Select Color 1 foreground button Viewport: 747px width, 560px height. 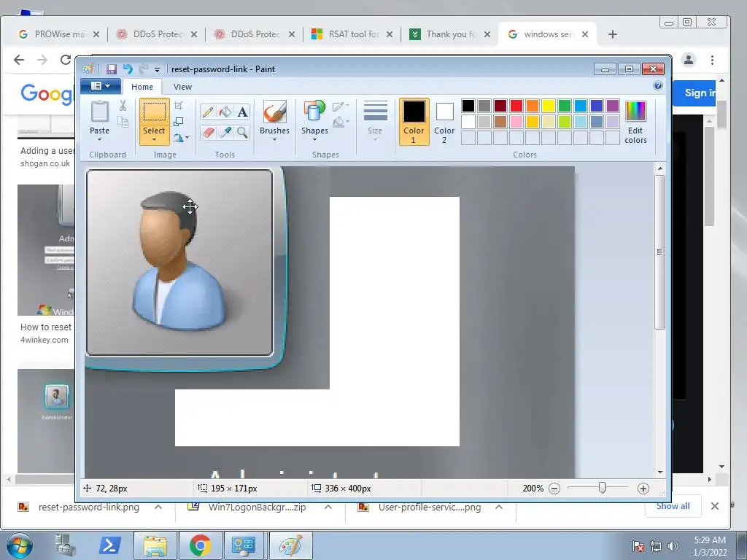click(414, 122)
